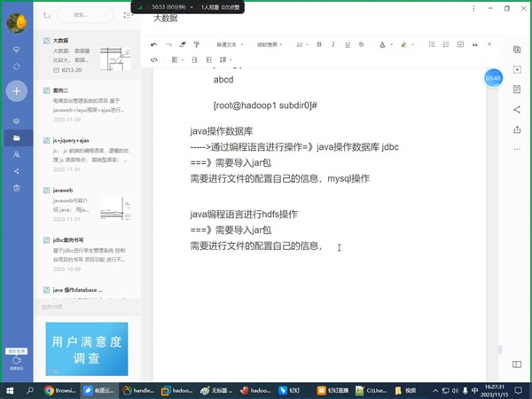Open the java 操作database note
The width and height of the screenshot is (532, 399).
tap(87, 291)
